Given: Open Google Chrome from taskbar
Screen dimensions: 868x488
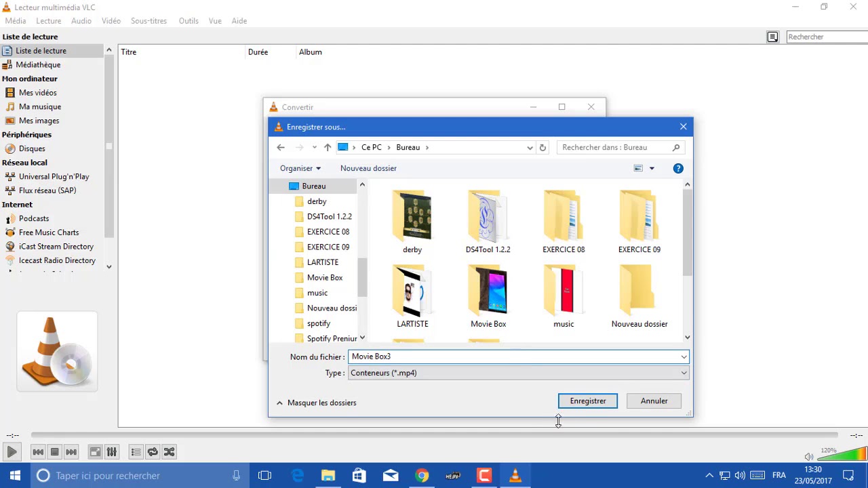Looking at the screenshot, I should tap(422, 476).
